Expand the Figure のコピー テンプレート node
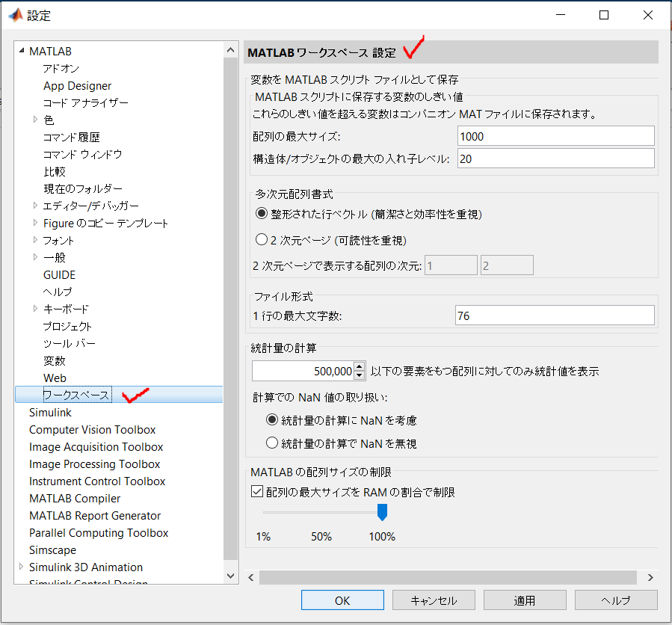The height and width of the screenshot is (625, 672). click(36, 223)
